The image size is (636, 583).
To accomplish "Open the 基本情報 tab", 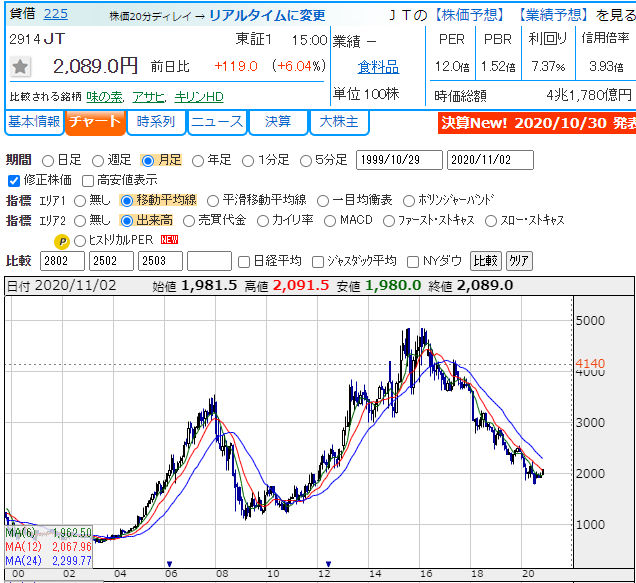I will tap(34, 122).
